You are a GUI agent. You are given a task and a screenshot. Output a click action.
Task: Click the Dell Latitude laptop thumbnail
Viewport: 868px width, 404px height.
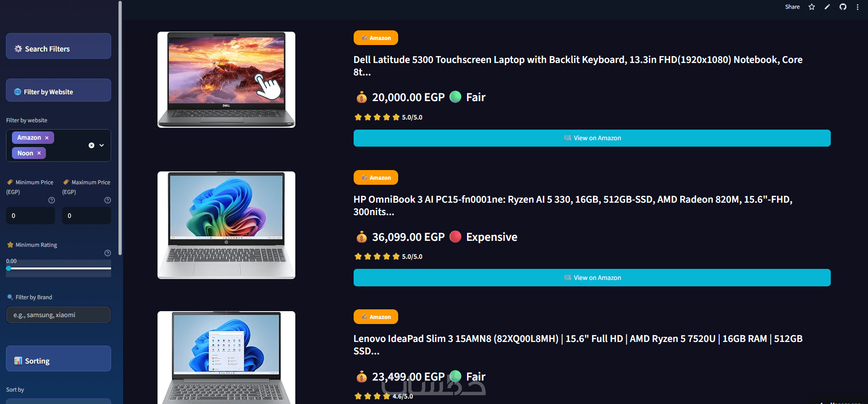[226, 80]
